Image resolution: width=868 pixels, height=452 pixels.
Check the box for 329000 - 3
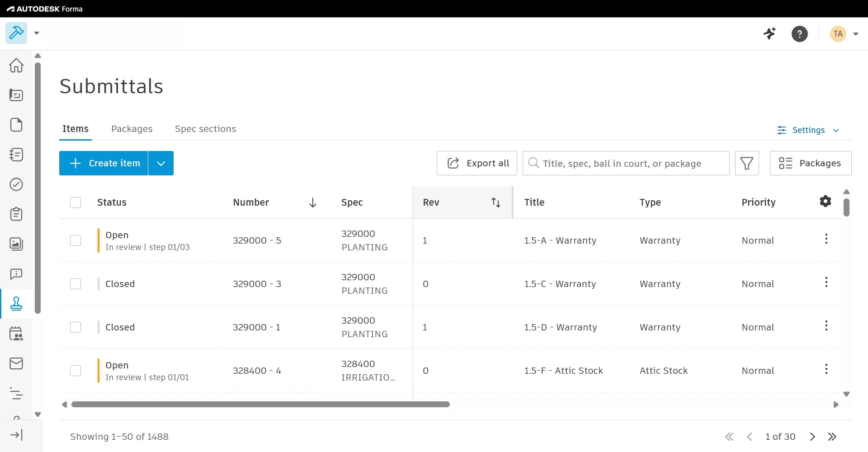pos(75,284)
